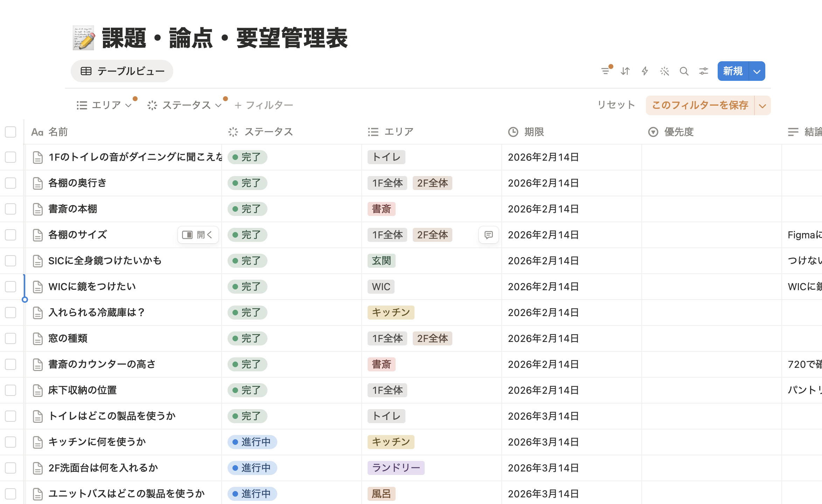Check the checkbox for 各棚の奥行き row
The width and height of the screenshot is (822, 504).
pos(11,183)
